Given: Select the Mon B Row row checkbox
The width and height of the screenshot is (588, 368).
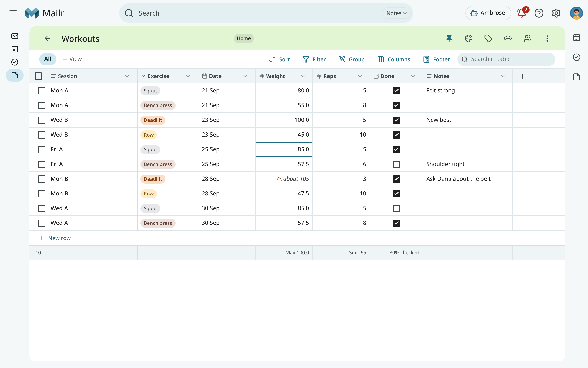Looking at the screenshot, I should pos(42,194).
